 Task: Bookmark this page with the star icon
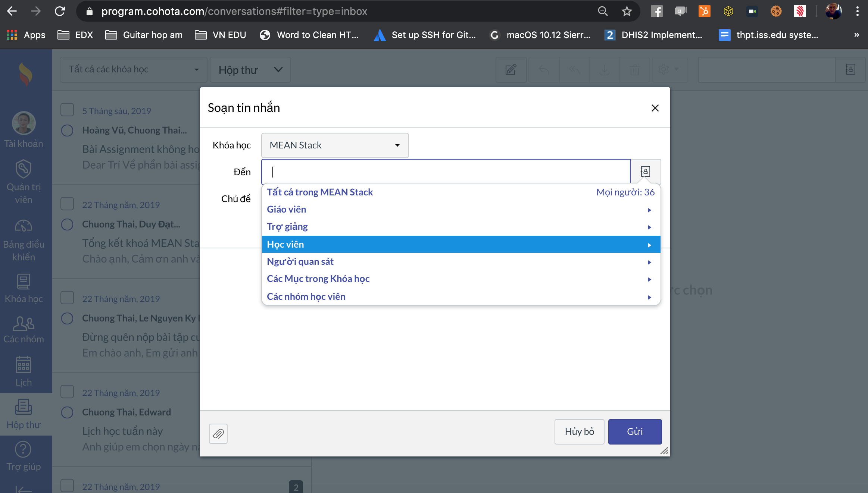627,12
